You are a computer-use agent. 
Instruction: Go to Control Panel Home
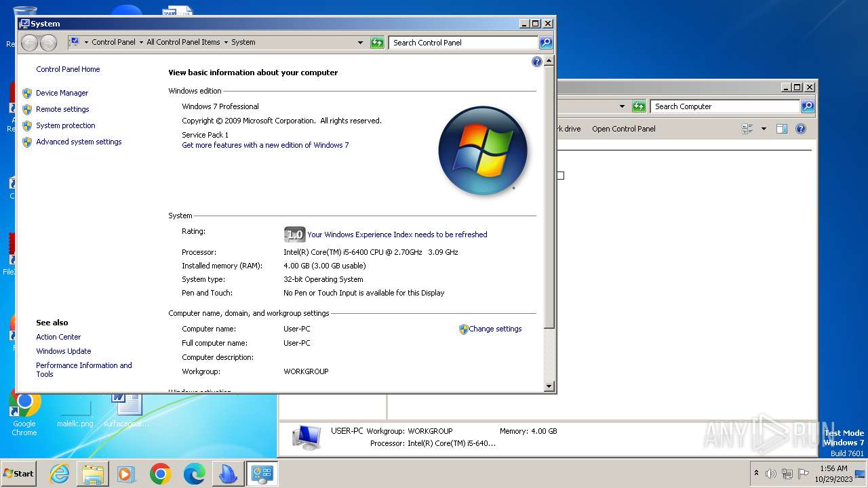68,69
